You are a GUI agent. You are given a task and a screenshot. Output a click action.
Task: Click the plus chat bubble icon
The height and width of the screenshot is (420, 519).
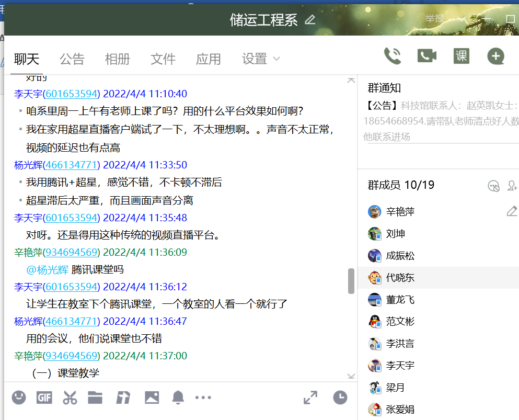click(x=495, y=56)
